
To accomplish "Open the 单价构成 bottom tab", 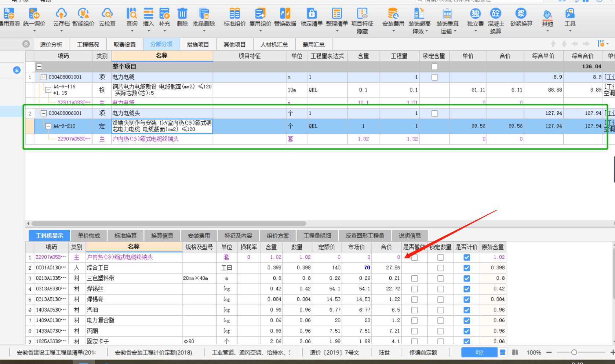I will (x=89, y=236).
